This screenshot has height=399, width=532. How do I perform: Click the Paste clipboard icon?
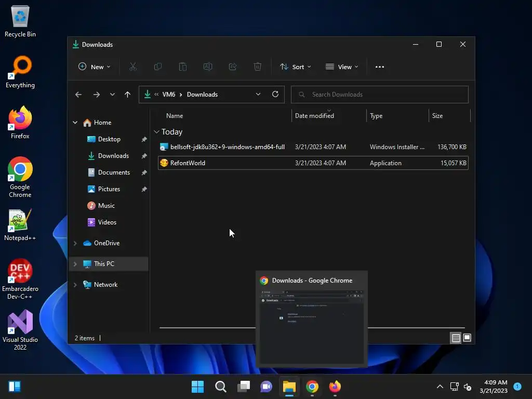[182, 67]
